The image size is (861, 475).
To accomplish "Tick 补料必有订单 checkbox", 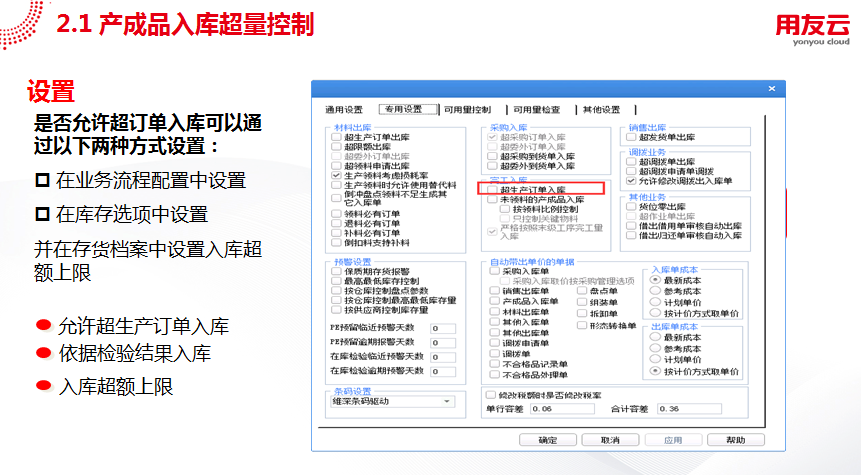I will pos(337,233).
